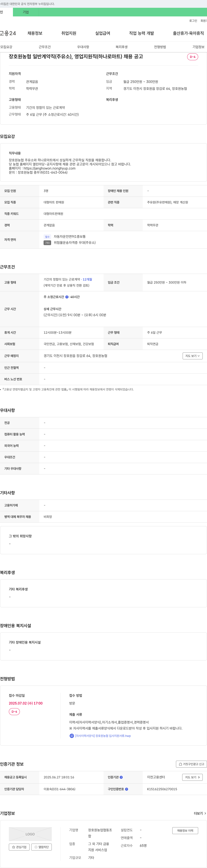
Task: Open the 취업지원 main menu
Action: [x=69, y=33]
